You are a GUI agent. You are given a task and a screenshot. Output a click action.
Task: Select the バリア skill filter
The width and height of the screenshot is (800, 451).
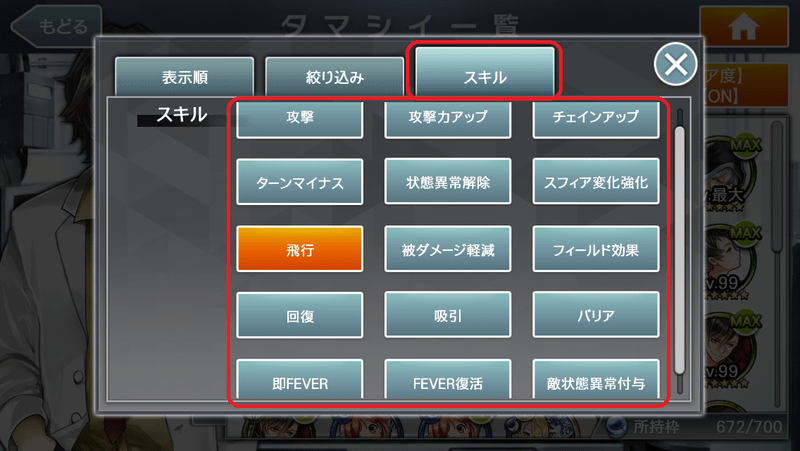coord(595,315)
